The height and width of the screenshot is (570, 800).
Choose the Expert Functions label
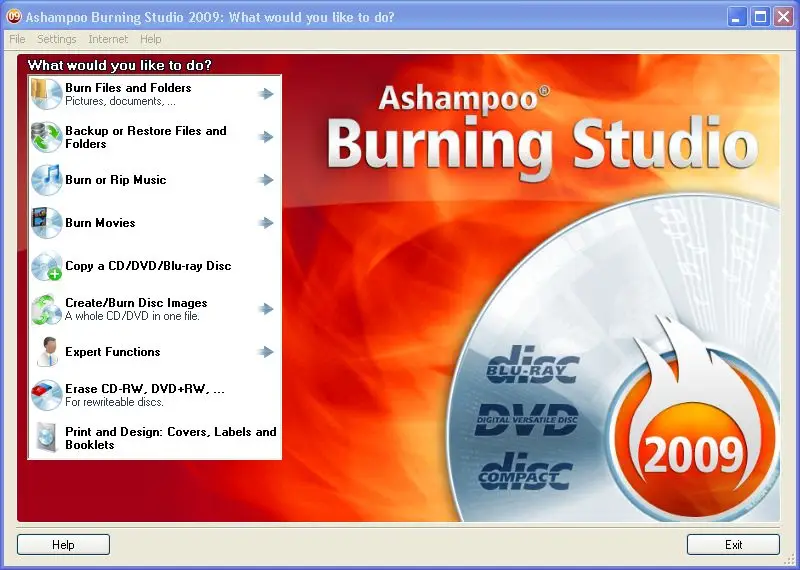113,352
